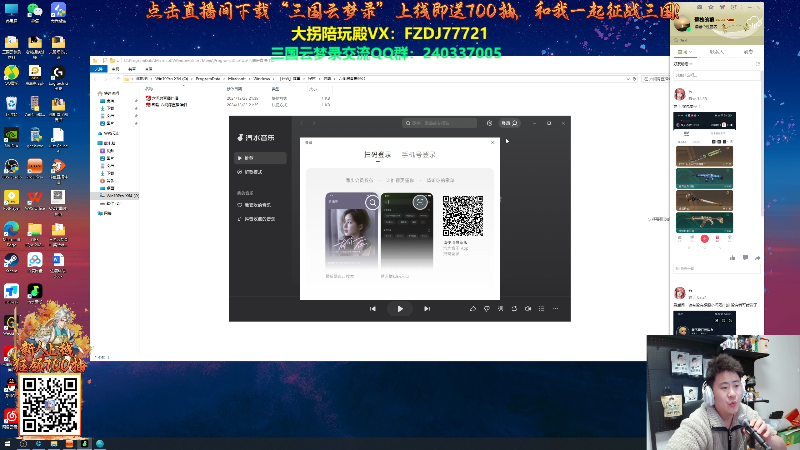
Task: Click the phone preview with woman portrait
Action: (x=352, y=231)
